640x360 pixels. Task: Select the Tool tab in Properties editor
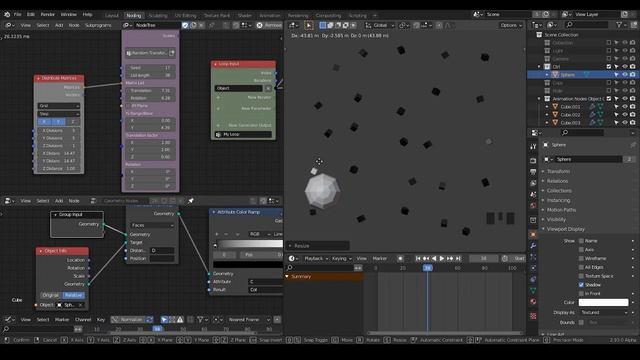coord(533,147)
